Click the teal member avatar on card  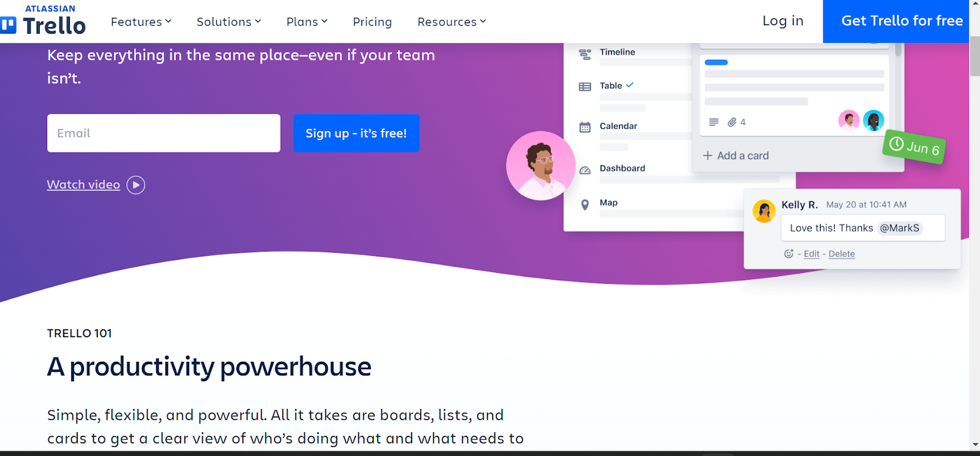[873, 120]
